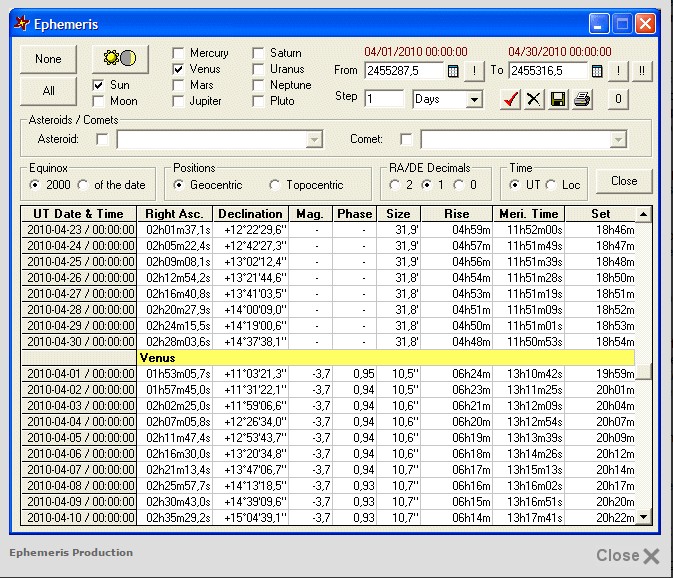Click the Phase column header

355,214
